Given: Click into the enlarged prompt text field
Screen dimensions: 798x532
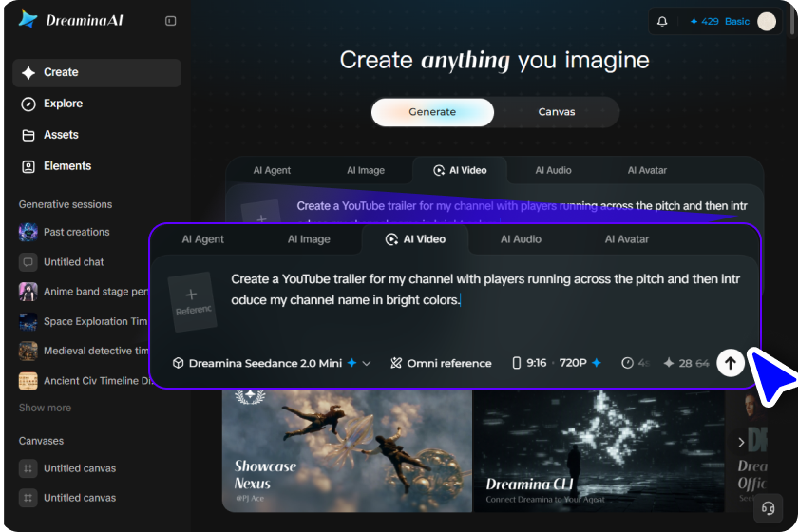Looking at the screenshot, I should (x=485, y=290).
